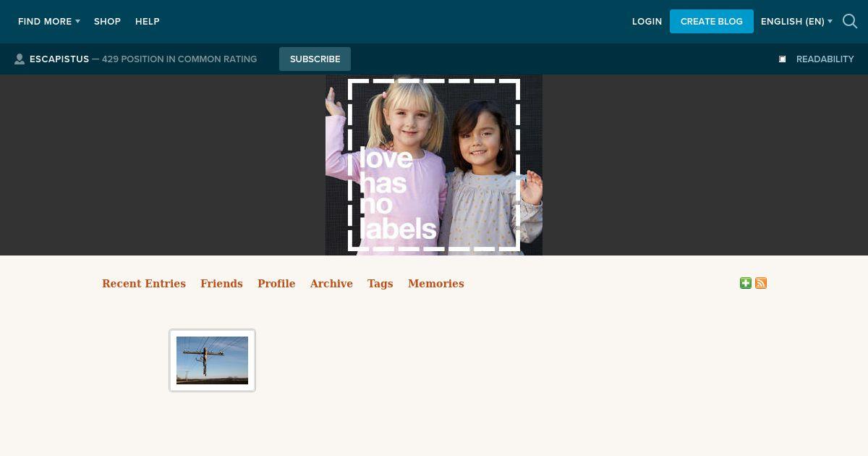Open the orange RSS feed icon
Screen dimensions: 868x456
(x=761, y=283)
